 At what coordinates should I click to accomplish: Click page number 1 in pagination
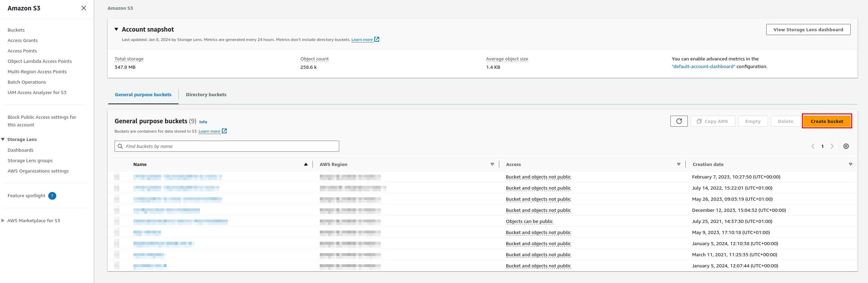(x=822, y=146)
